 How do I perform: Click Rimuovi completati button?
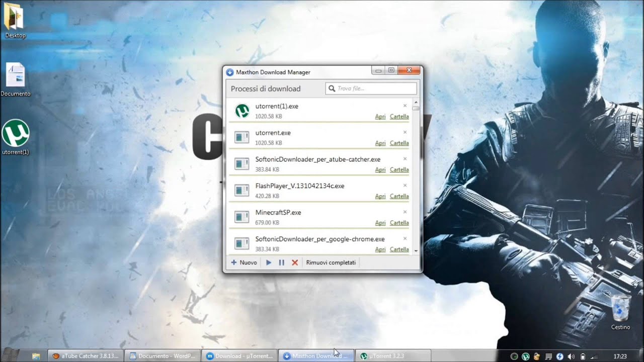(331, 262)
